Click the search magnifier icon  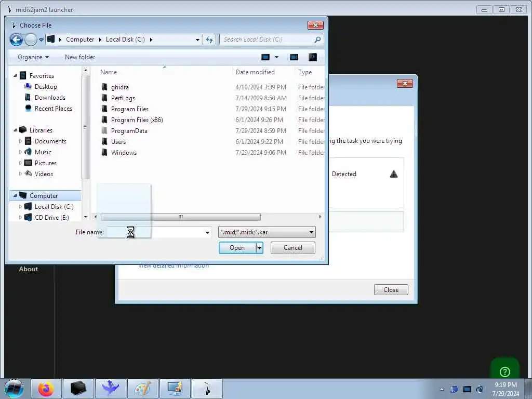tap(317, 39)
